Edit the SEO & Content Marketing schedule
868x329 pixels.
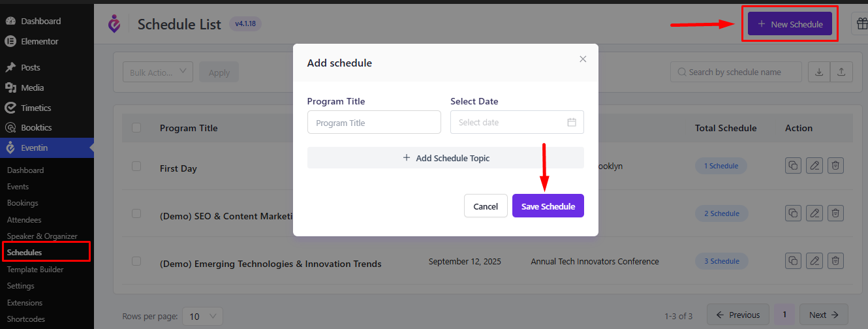click(814, 213)
